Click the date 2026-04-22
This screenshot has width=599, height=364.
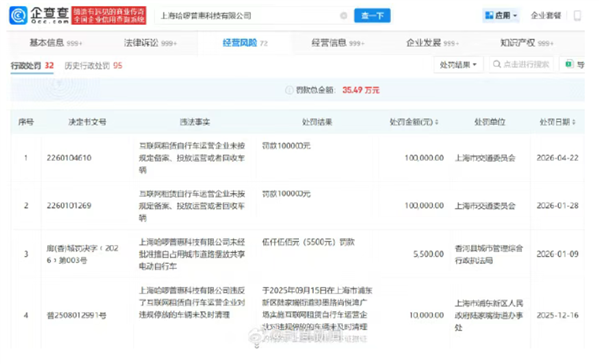[557, 158]
